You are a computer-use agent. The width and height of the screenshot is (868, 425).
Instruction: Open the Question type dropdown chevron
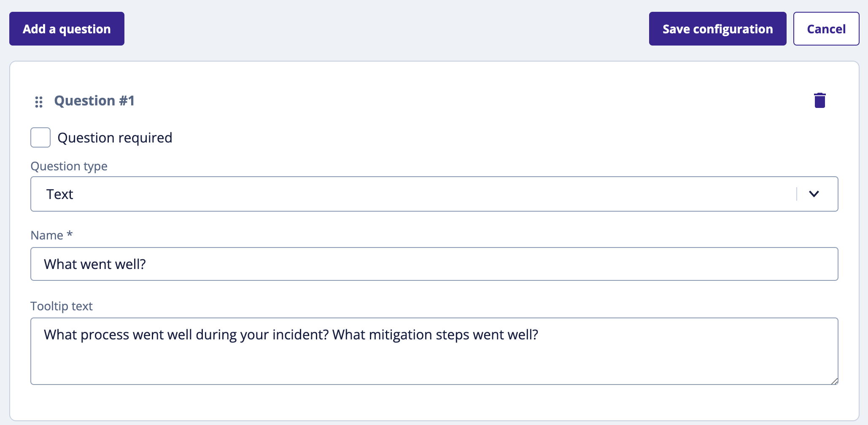[x=814, y=194]
